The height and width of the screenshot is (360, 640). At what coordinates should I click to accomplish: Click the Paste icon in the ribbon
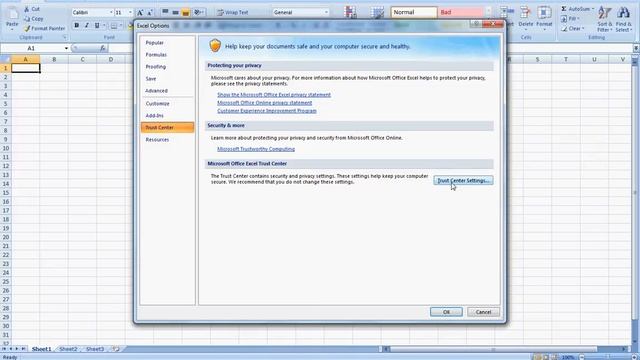tap(12, 14)
